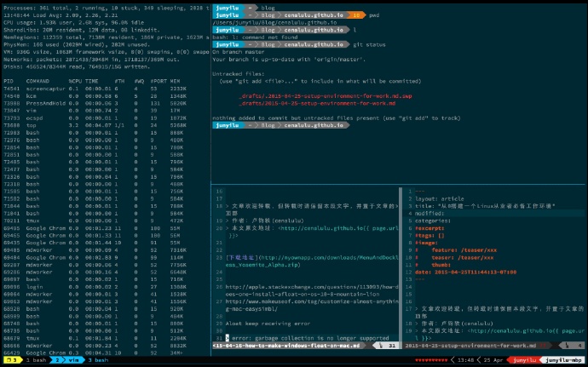Click the %CPU column header in top

(75, 82)
